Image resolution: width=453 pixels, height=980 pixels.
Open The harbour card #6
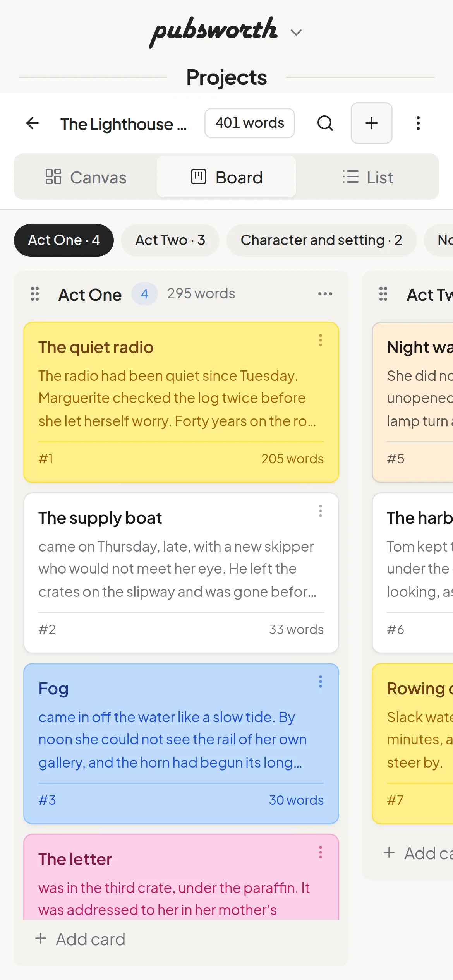(413, 573)
